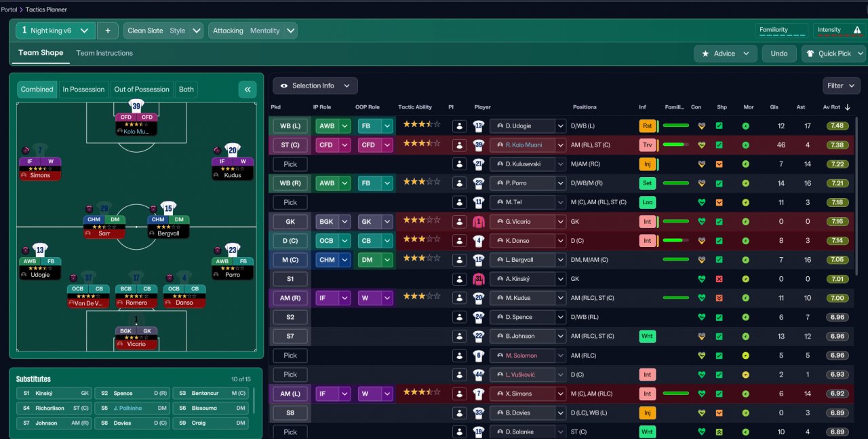The image size is (868, 439).
Task: Click Tel's player instructions person icon
Action: click(460, 202)
